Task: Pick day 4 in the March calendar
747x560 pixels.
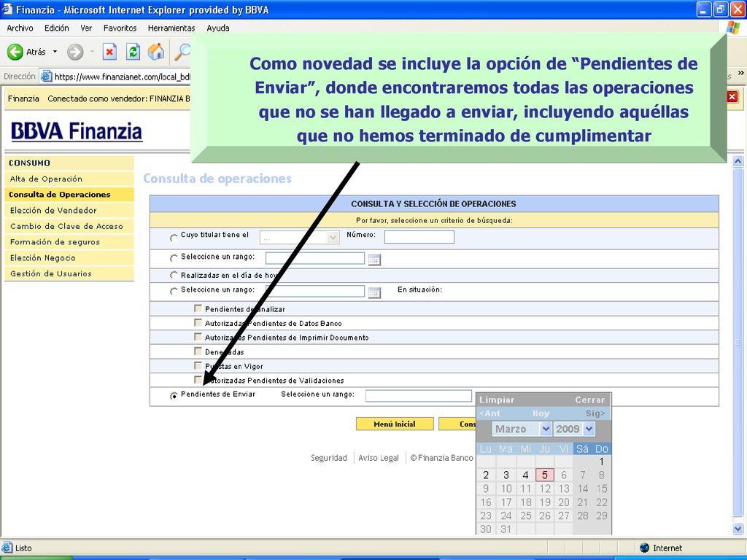Action: coord(525,475)
